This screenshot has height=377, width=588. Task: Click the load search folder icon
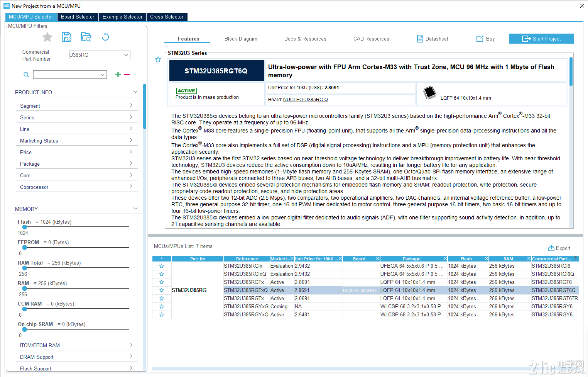click(86, 37)
